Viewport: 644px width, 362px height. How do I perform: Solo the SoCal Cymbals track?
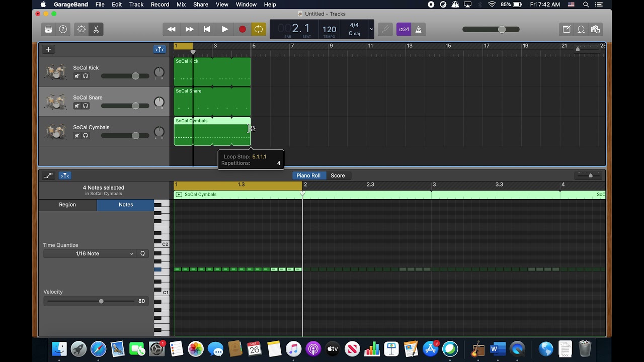coord(86,136)
